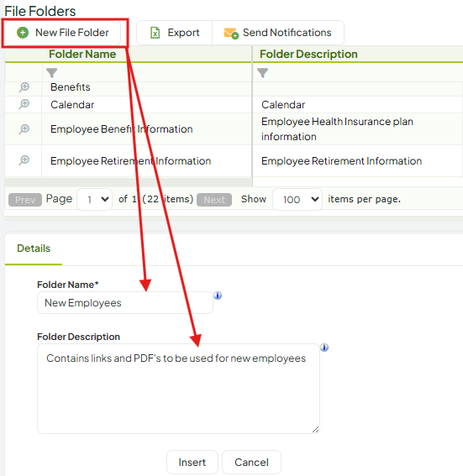Click the green plus icon for New File Folder
The height and width of the screenshot is (476, 463).
(x=23, y=33)
